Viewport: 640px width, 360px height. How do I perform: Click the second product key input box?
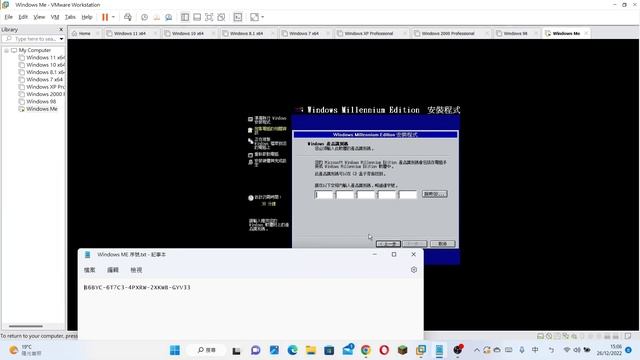click(345, 195)
